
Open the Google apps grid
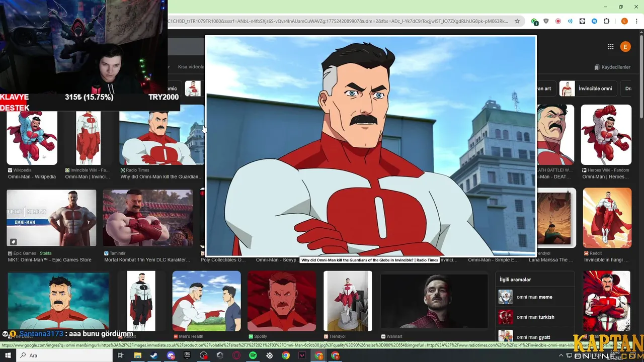pyautogui.click(x=610, y=47)
